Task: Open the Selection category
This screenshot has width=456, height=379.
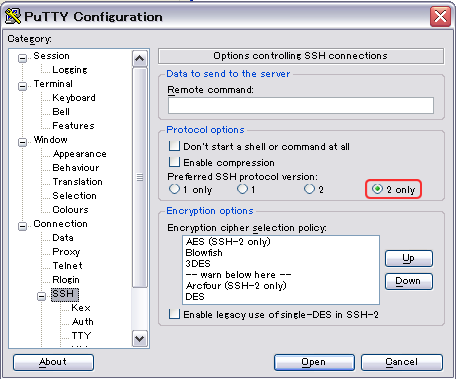Action: point(74,196)
